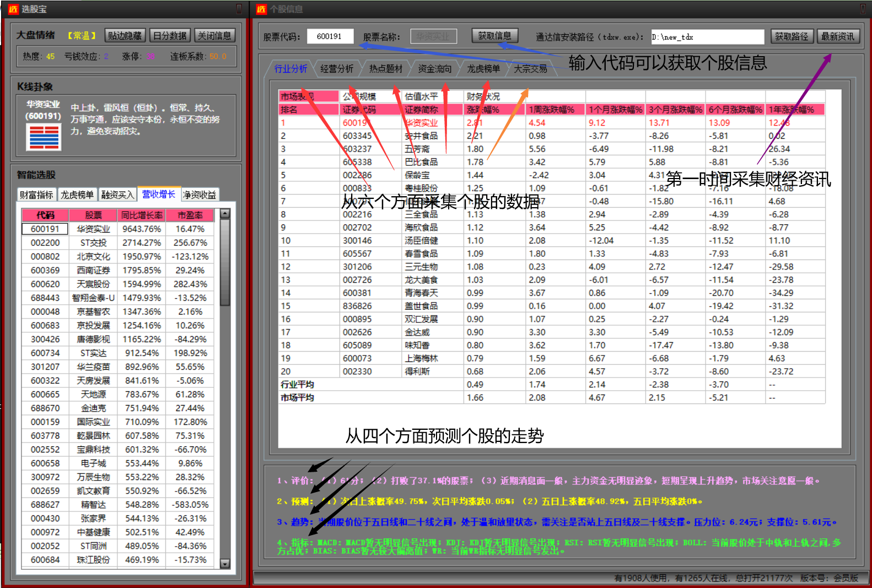
Task: Select stock code 600620
Action: coord(45,284)
